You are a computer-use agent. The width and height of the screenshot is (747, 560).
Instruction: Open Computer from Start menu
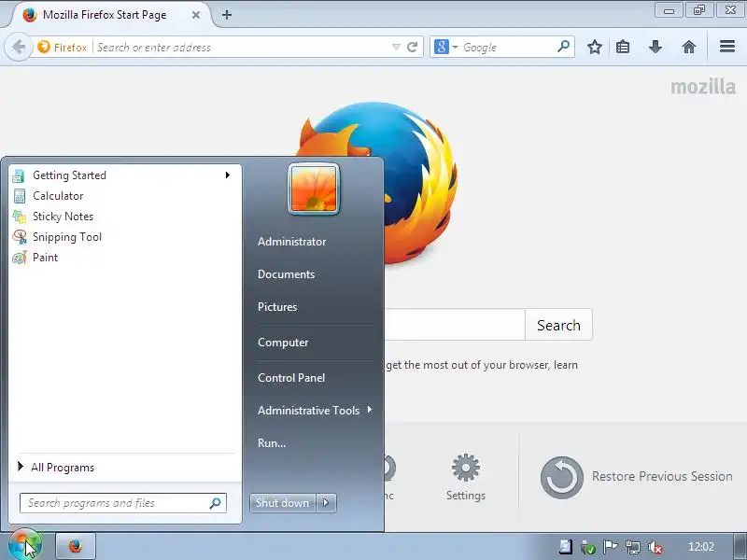pos(283,343)
